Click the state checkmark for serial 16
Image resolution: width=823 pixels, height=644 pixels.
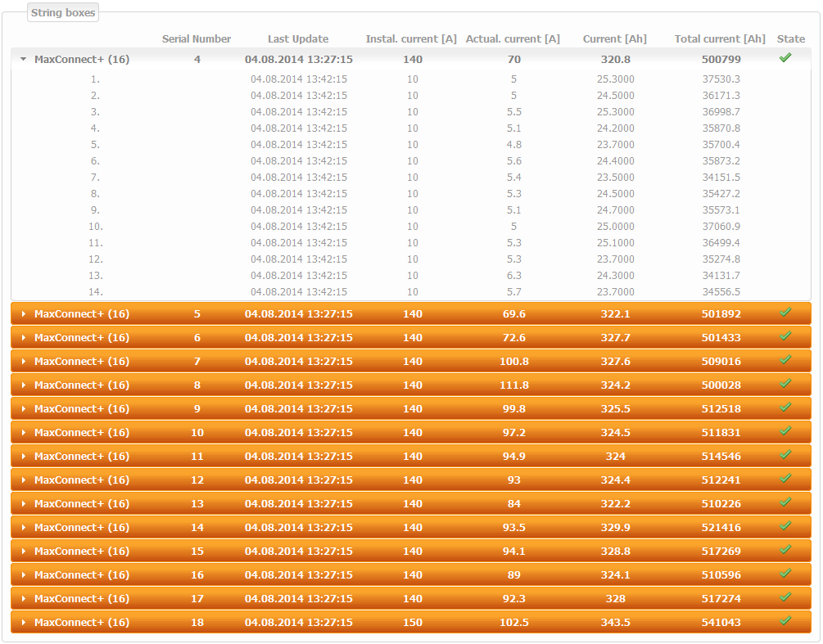coord(785,574)
